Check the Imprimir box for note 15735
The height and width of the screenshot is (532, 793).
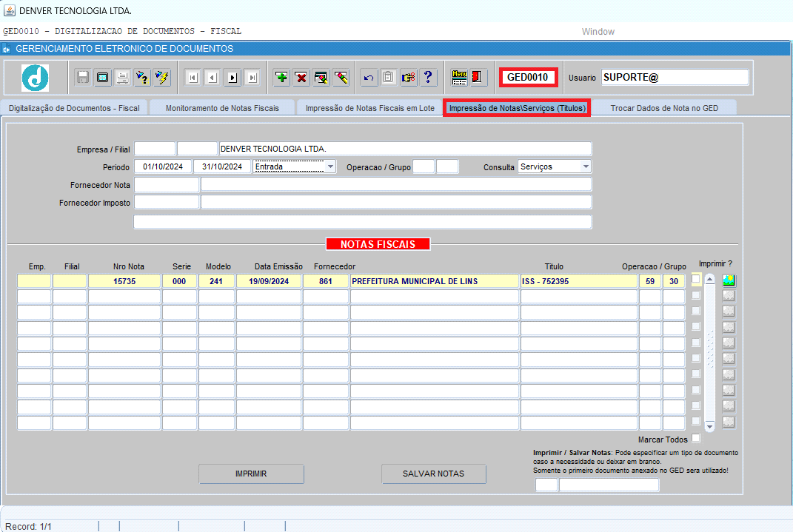696,279
